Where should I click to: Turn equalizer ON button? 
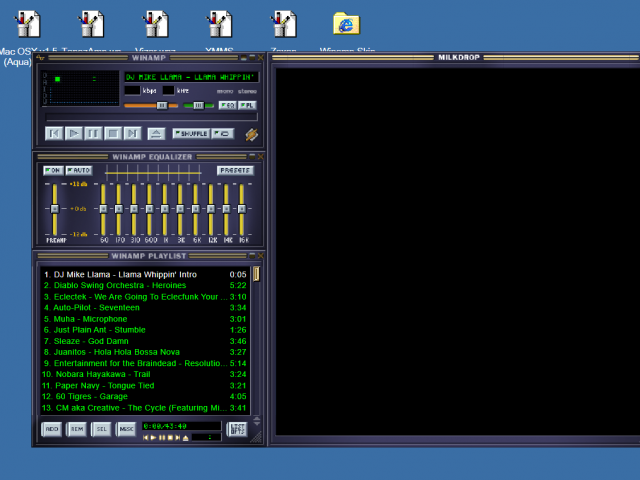pos(53,170)
